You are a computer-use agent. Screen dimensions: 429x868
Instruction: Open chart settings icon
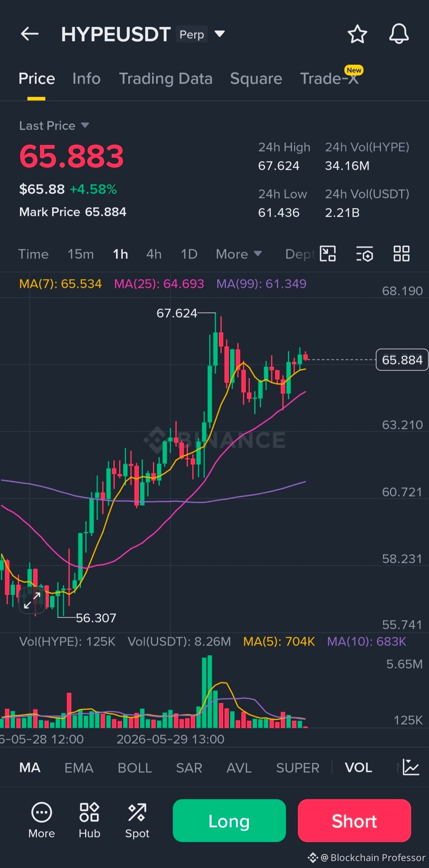[x=365, y=254]
